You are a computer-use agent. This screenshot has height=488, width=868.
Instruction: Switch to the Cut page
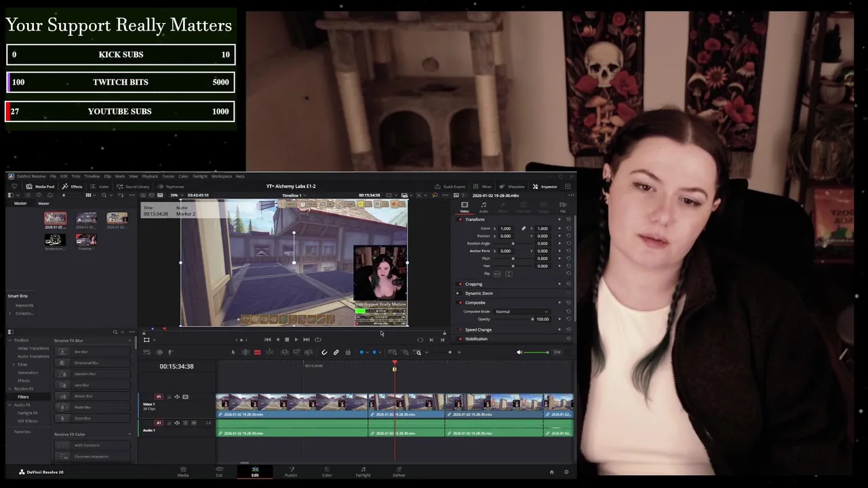pos(219,472)
